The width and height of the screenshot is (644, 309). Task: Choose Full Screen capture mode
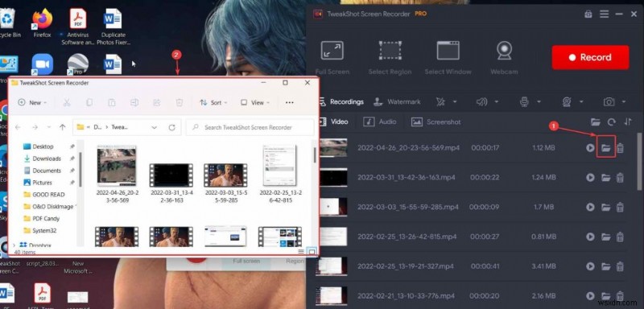point(332,57)
